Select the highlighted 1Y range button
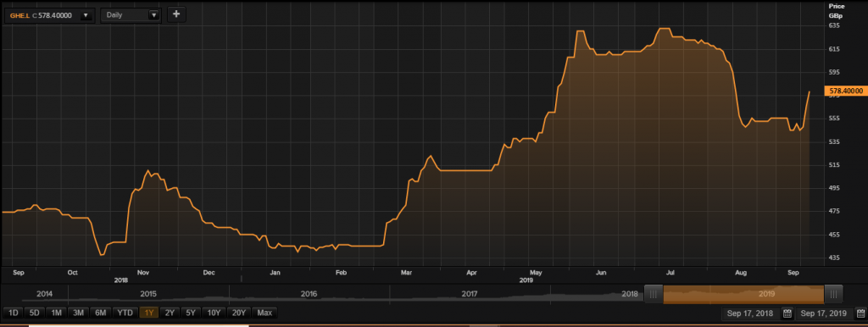The image size is (868, 327). (x=149, y=313)
